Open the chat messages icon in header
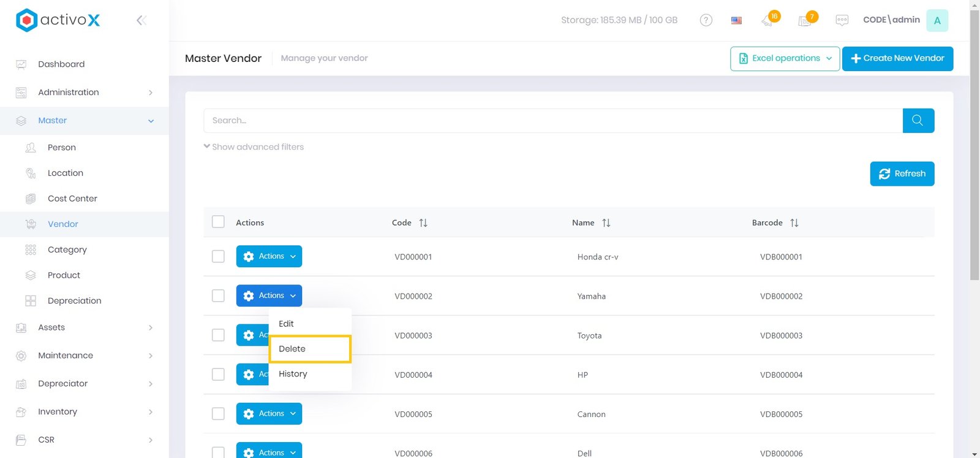 point(842,20)
